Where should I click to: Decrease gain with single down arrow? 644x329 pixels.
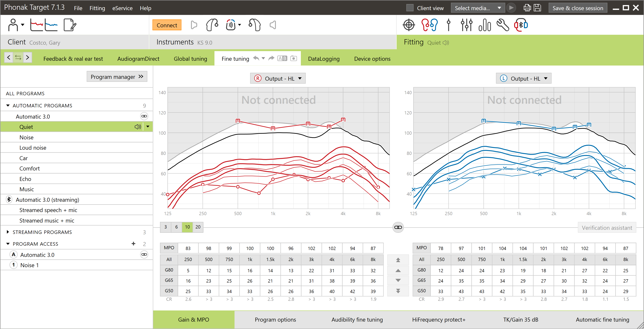[x=398, y=280]
